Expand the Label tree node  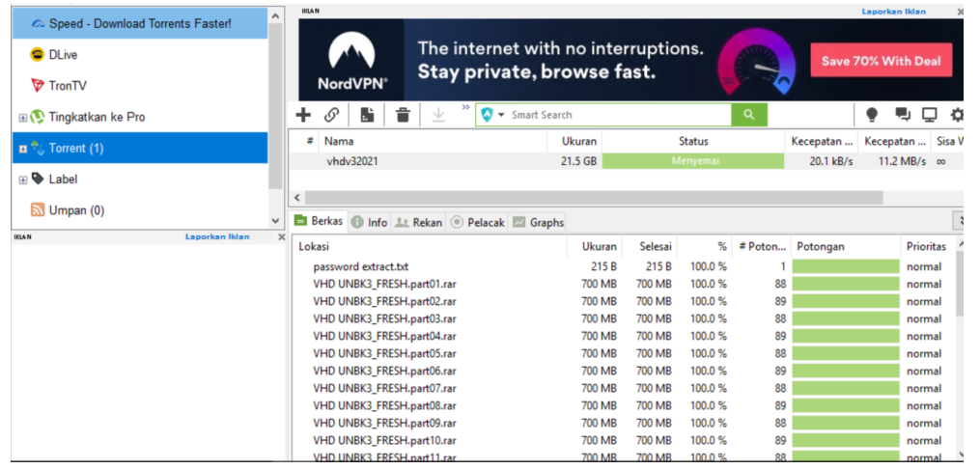(22, 179)
